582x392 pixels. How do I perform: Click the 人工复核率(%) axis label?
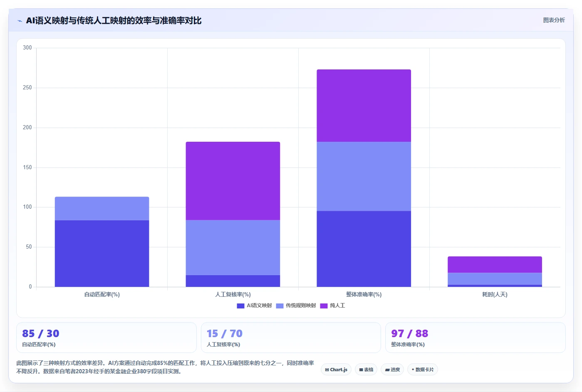tap(233, 294)
